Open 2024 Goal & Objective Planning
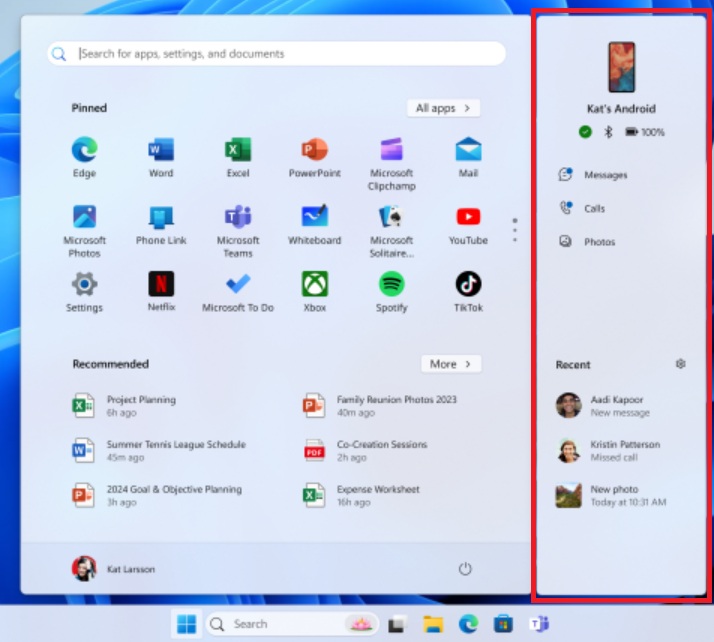714x642 pixels. [x=157, y=495]
